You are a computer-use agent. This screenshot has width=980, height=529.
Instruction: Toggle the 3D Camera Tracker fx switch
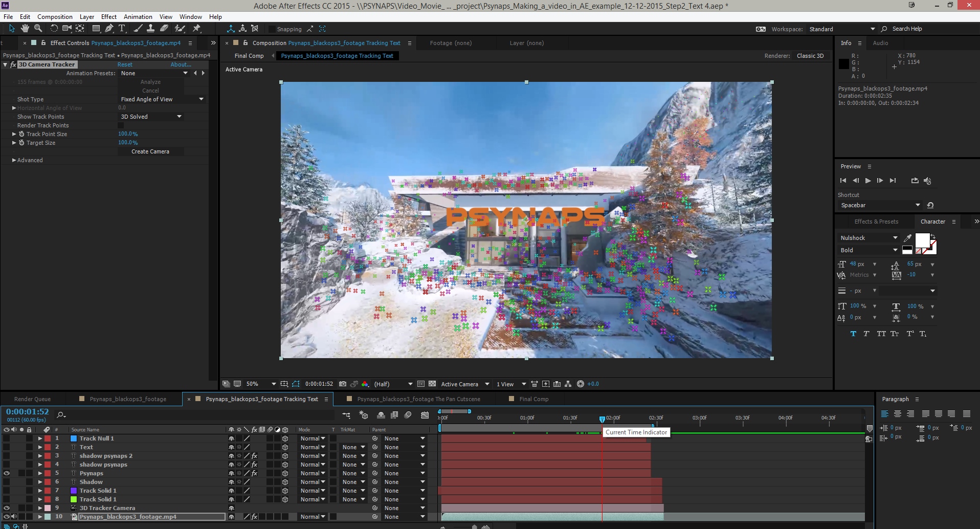(x=13, y=64)
